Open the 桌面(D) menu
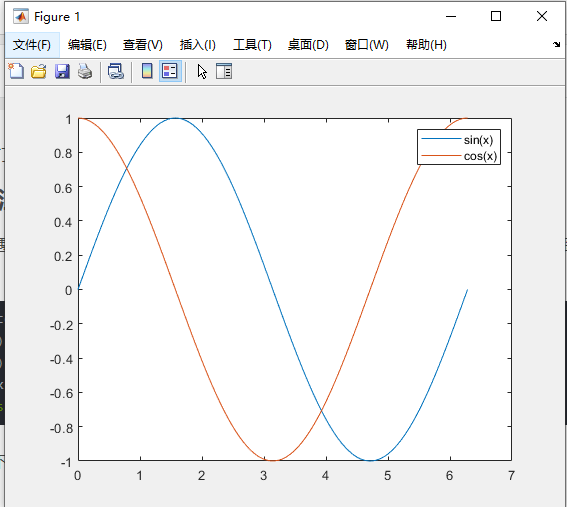Screen dimensions: 567x507 tap(308, 45)
